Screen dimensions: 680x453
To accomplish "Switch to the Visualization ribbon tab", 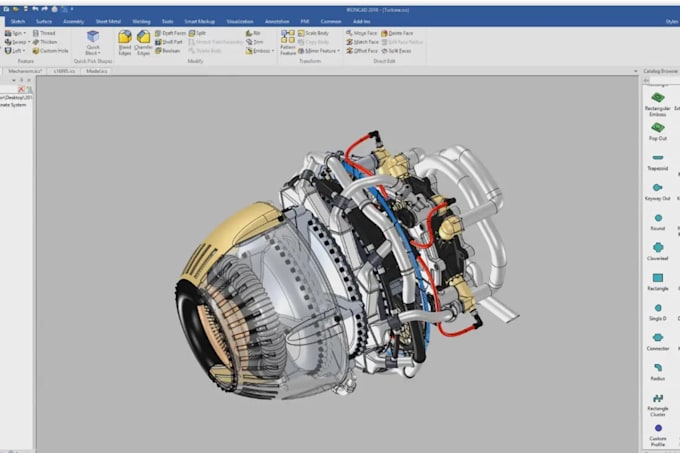I will point(240,21).
